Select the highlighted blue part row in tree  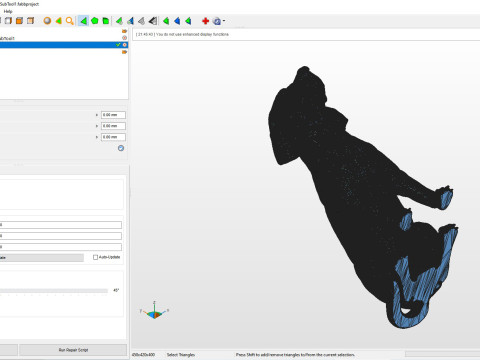(x=64, y=45)
